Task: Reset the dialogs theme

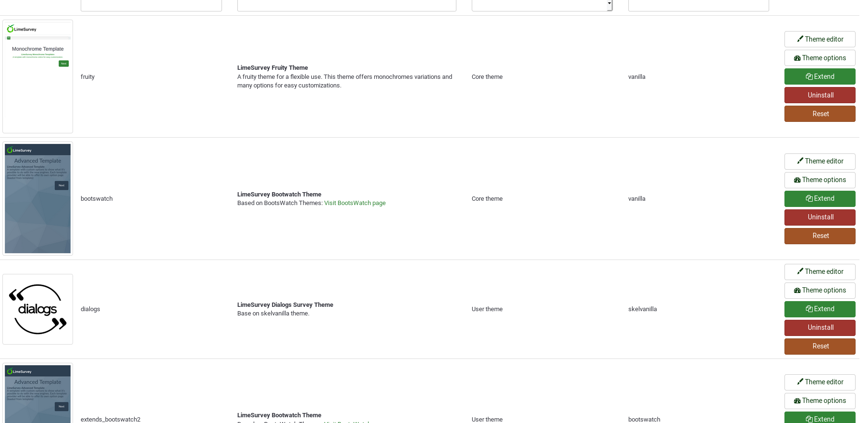Action: [x=819, y=346]
